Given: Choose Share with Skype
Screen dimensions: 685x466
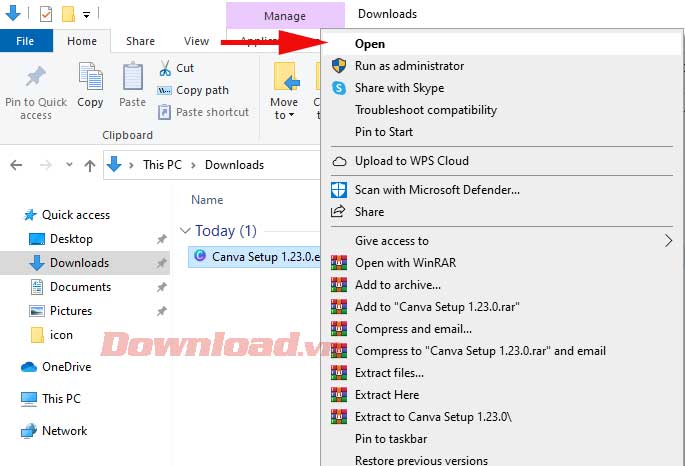Looking at the screenshot, I should [x=502, y=88].
